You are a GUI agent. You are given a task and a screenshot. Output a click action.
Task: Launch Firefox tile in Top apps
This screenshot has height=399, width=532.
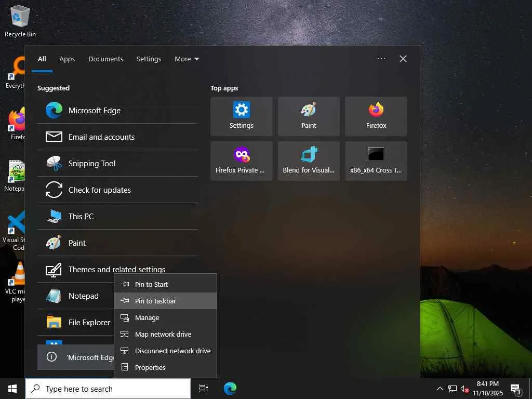(x=376, y=116)
